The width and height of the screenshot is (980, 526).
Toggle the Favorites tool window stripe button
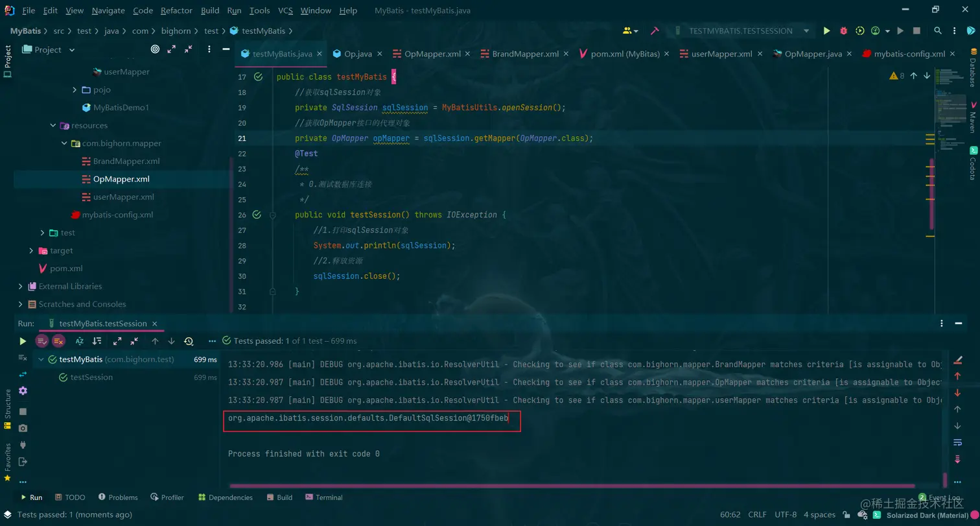pos(8,462)
